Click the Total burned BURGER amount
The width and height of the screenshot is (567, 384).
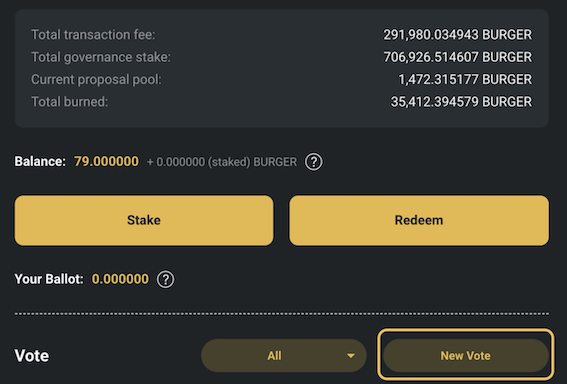point(461,102)
